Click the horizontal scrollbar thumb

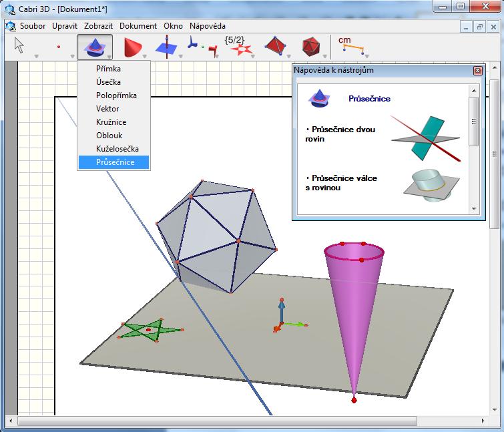pyautogui.click(x=217, y=421)
